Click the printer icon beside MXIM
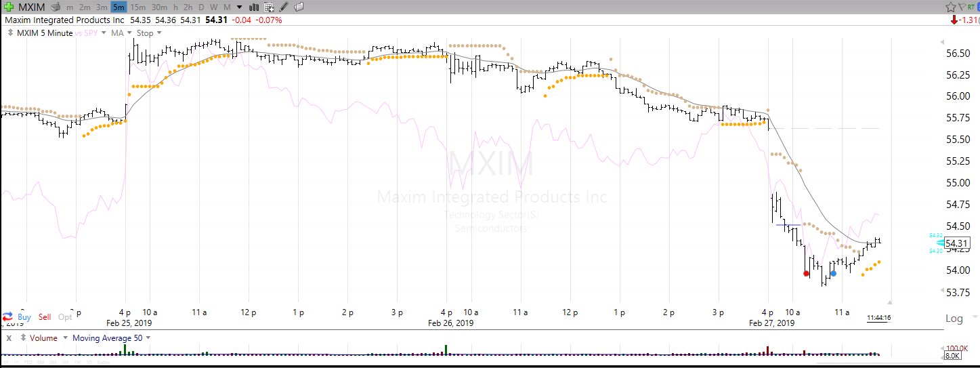Viewport: 980px width, 368px height. pyautogui.click(x=56, y=7)
